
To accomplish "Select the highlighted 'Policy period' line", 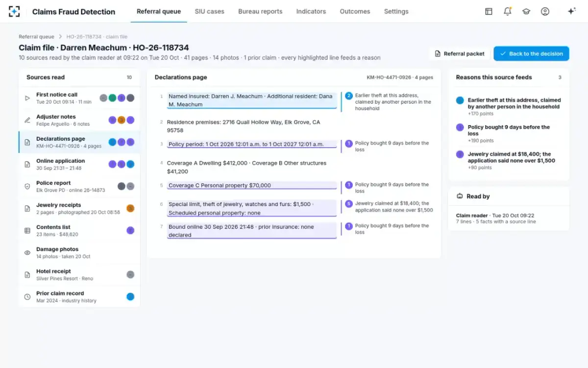I will (252, 144).
